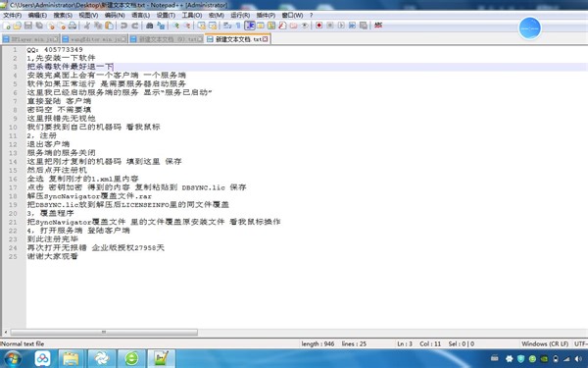Open the 工具(O) menu
Screen dimensions: 588x368
click(192, 15)
